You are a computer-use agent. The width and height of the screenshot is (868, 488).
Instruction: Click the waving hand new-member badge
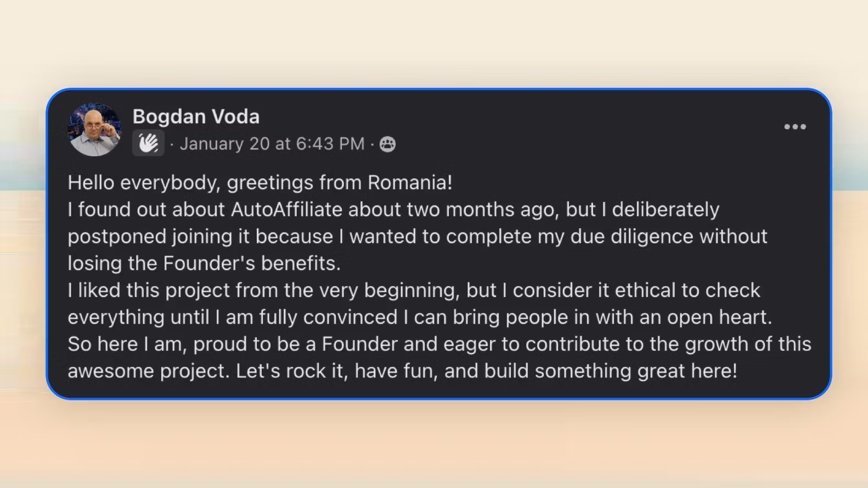point(148,144)
